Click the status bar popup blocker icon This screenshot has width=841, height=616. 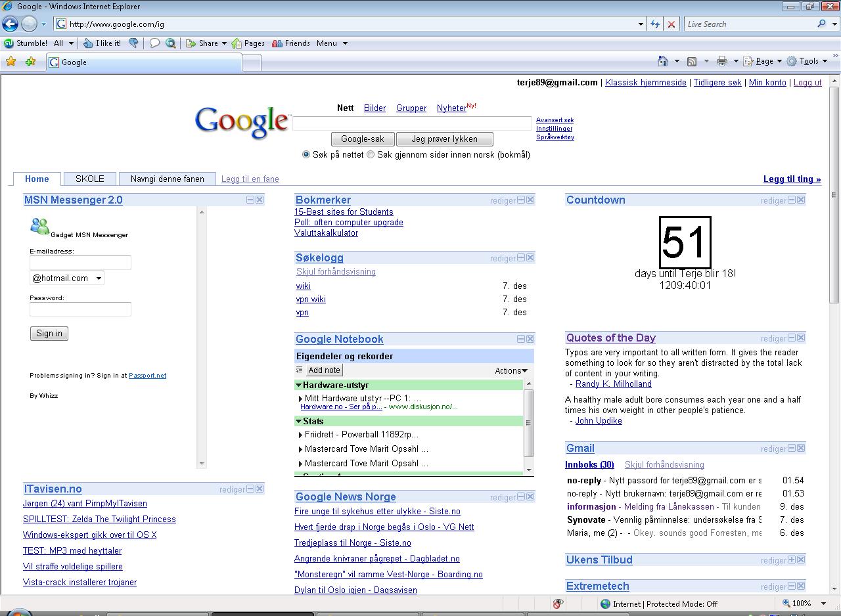557,604
